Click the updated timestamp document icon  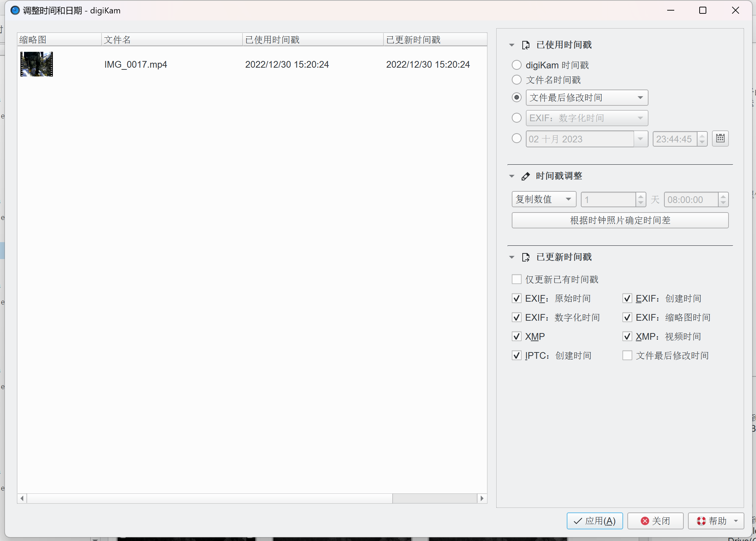[525, 257]
